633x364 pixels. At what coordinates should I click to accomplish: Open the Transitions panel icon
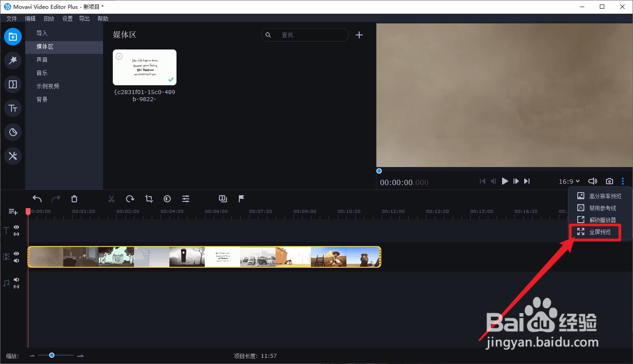[x=13, y=84]
